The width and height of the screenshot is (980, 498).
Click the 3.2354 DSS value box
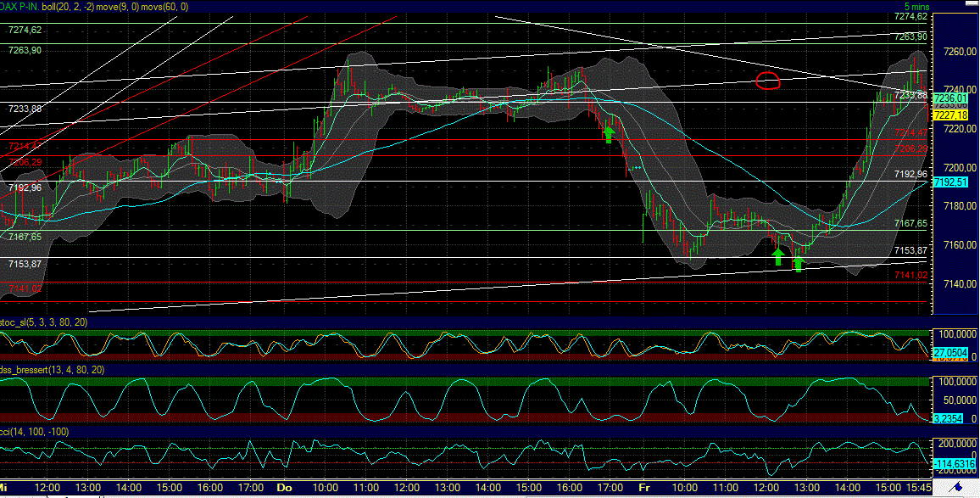coord(948,419)
